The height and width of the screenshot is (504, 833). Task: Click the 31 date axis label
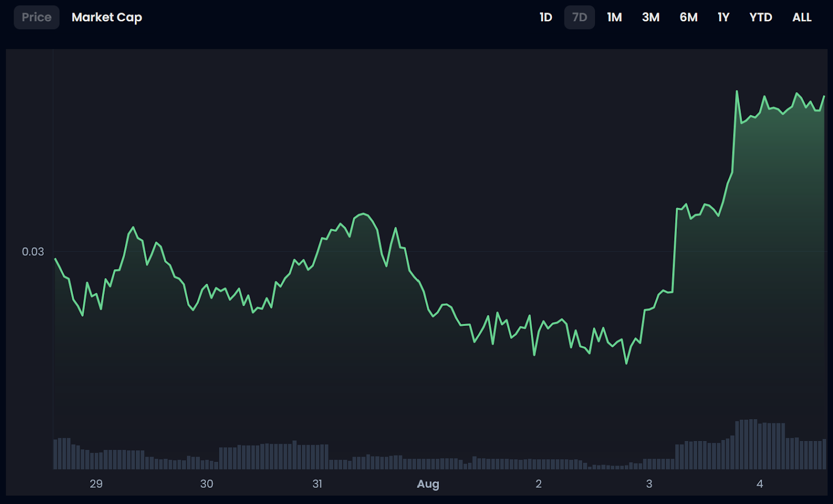tap(317, 484)
